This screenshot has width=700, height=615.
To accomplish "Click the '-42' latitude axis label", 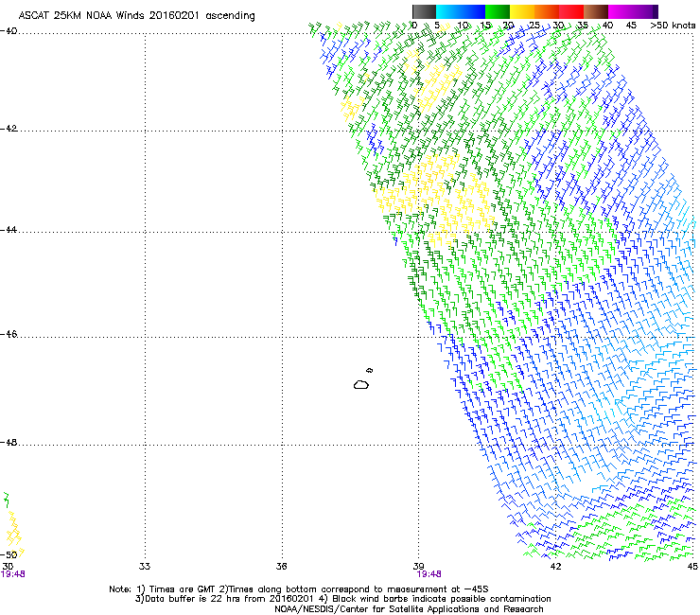I will (x=9, y=129).
